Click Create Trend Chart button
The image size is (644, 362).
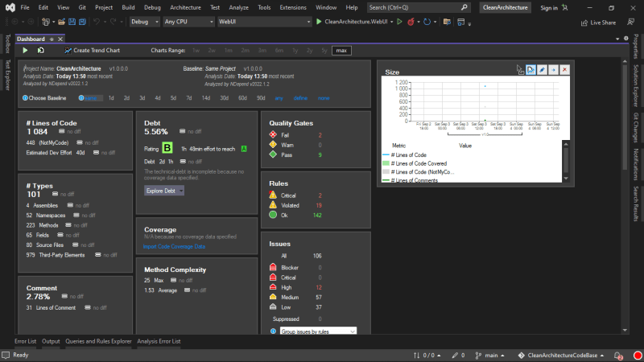(93, 51)
